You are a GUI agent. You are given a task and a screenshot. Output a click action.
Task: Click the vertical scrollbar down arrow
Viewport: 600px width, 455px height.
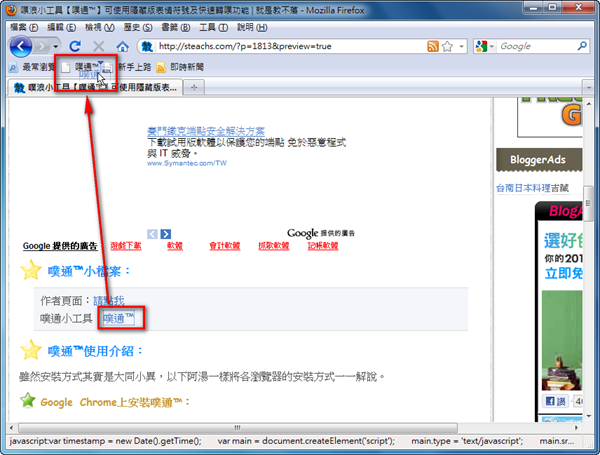589,416
